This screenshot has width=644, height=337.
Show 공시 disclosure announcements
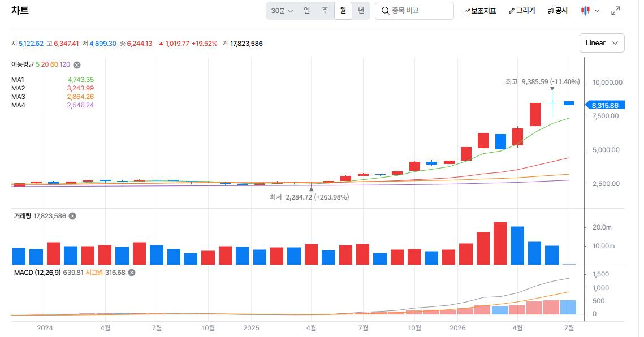click(x=557, y=11)
